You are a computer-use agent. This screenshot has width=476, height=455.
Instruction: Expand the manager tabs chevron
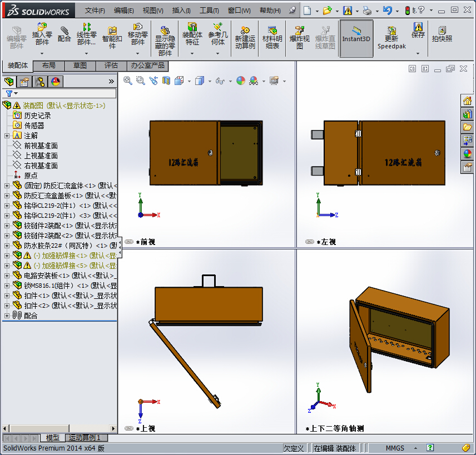click(111, 81)
